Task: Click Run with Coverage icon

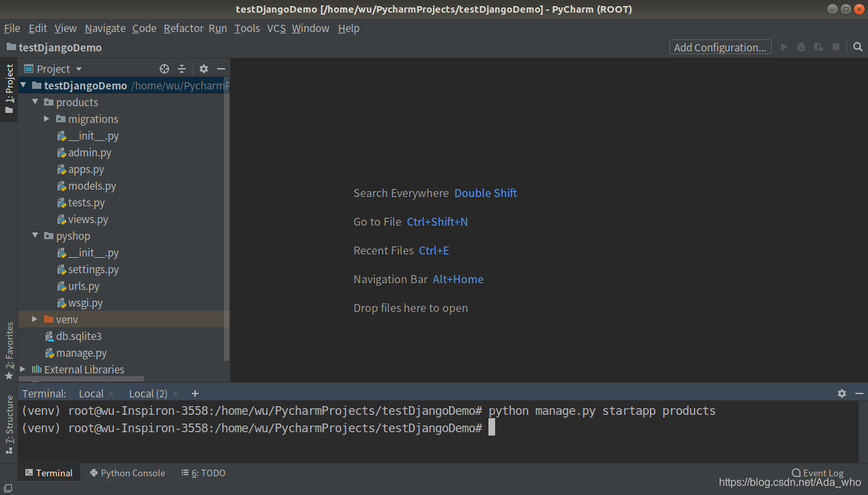Action: click(x=819, y=47)
